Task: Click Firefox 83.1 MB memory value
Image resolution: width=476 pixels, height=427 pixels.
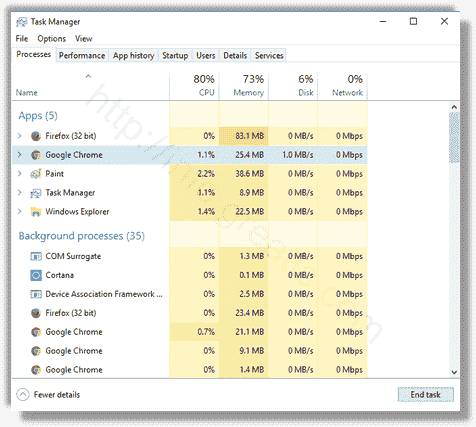Action: (250, 136)
